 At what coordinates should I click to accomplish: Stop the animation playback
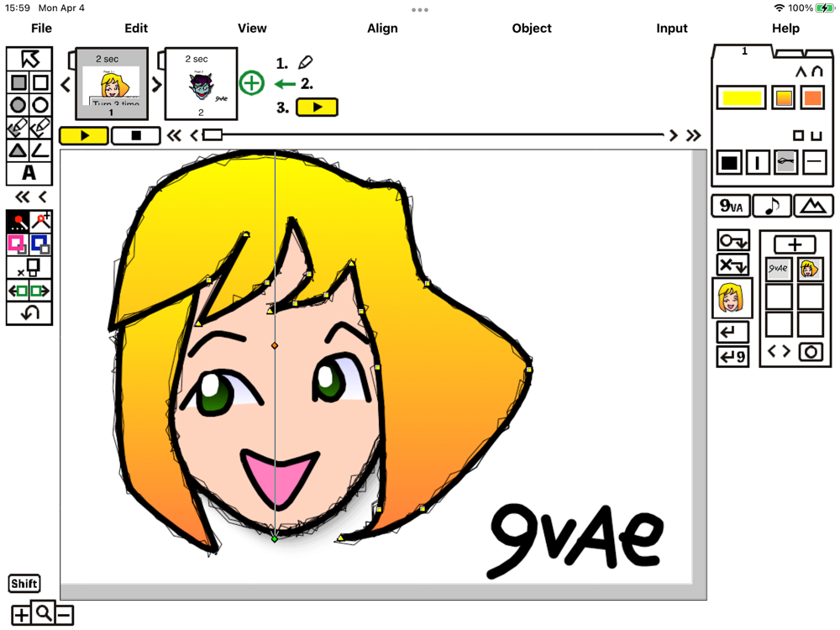tap(135, 135)
